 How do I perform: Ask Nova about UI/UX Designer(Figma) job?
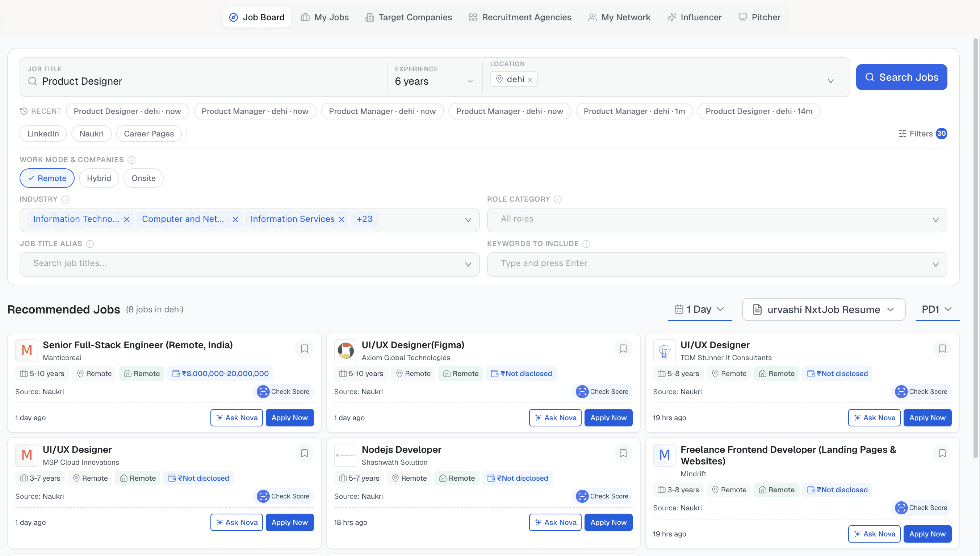click(555, 418)
